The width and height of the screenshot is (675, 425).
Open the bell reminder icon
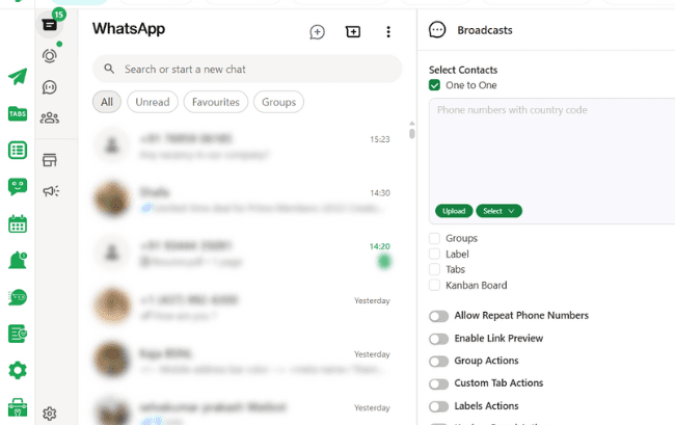click(x=18, y=261)
